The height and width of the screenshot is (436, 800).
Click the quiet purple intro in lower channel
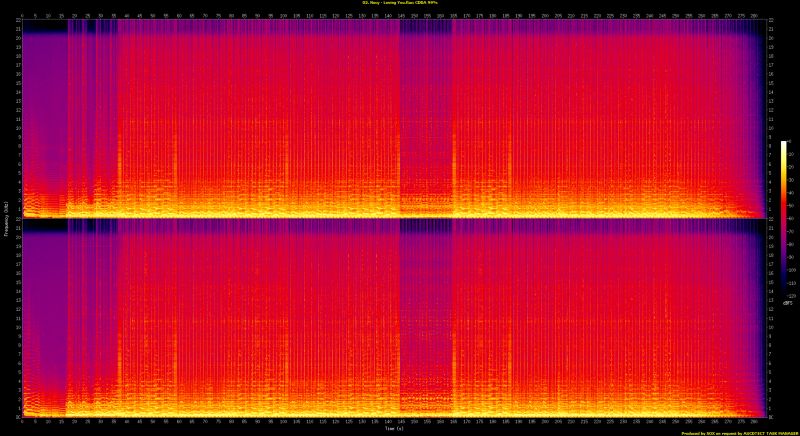44,320
